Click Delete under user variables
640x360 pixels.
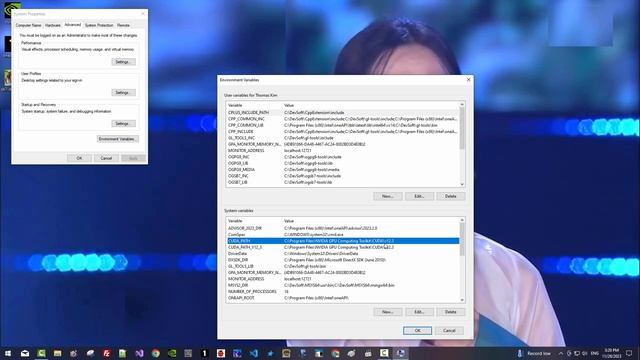tap(451, 196)
